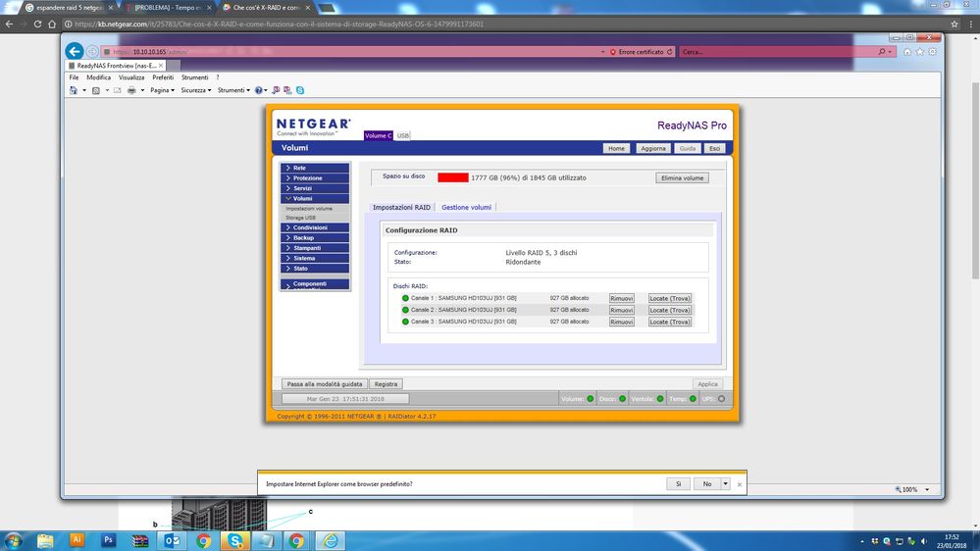Screen dimensions: 980x551
Task: Select the Volume C tab
Action: coord(378,135)
